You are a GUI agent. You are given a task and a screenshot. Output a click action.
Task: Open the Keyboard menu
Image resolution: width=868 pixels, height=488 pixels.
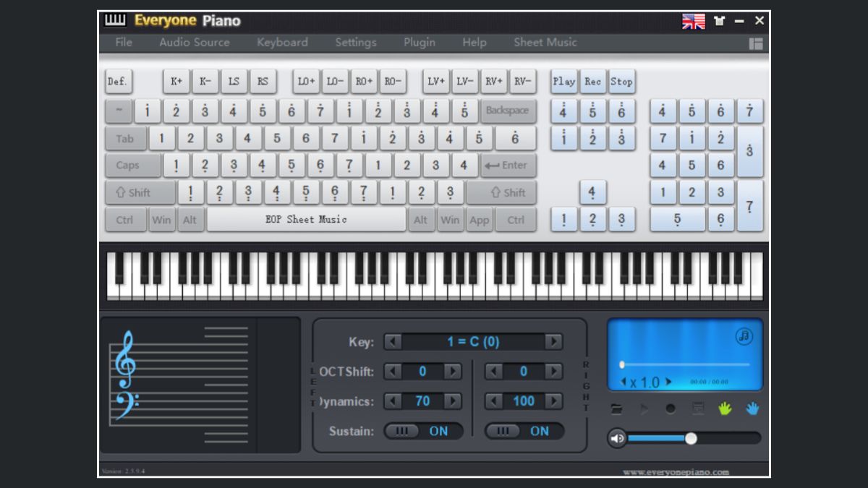coord(282,43)
